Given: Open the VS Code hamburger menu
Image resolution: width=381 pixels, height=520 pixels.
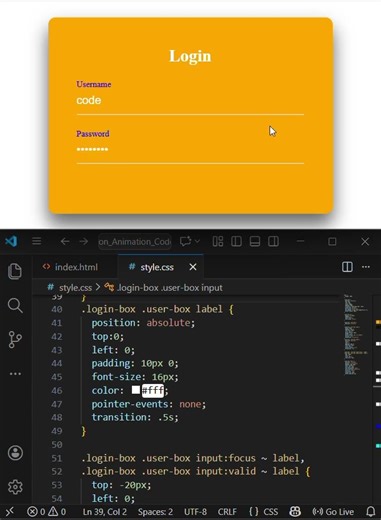Looking at the screenshot, I should click(37, 241).
